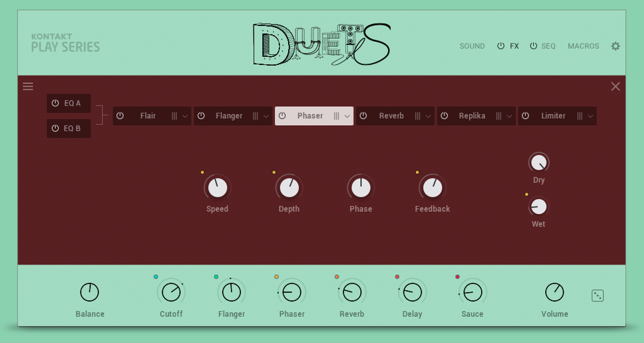This screenshot has height=343, width=644.
Task: Click the Phaser slot handle bars icon
Action: (336, 116)
